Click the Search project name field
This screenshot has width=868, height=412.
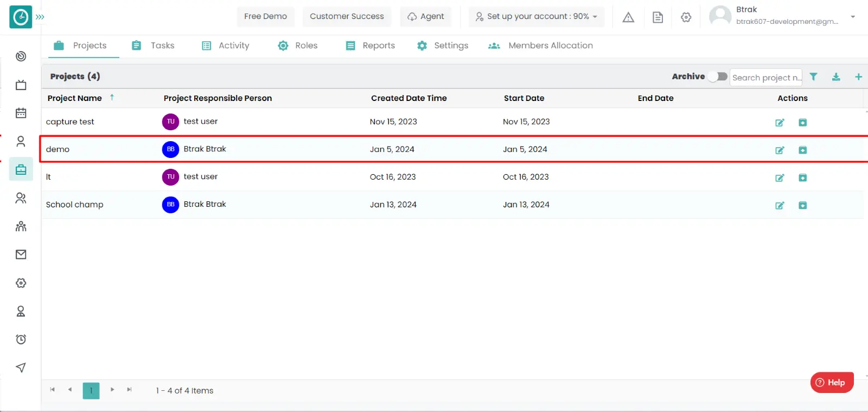[x=765, y=78]
